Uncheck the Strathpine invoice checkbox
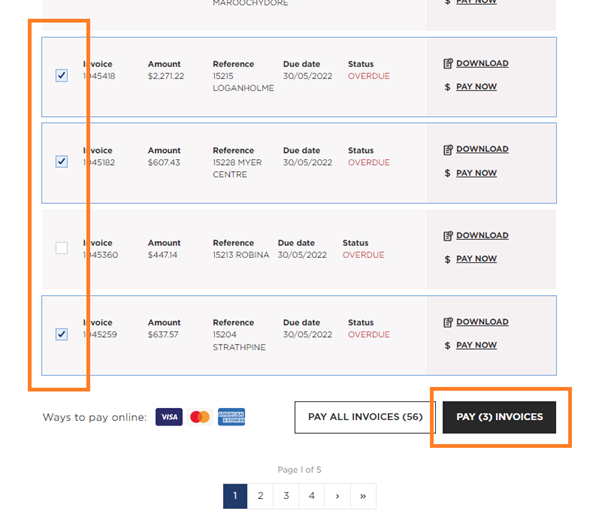Viewport: 602px width, 532px height. 62,334
